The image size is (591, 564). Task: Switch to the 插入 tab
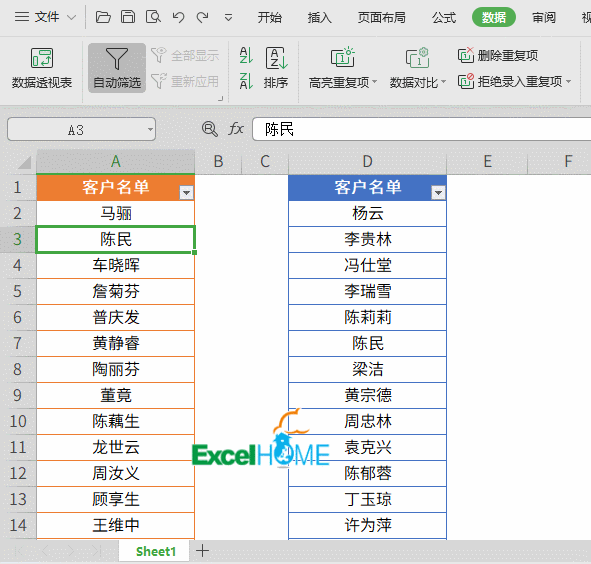coord(319,17)
